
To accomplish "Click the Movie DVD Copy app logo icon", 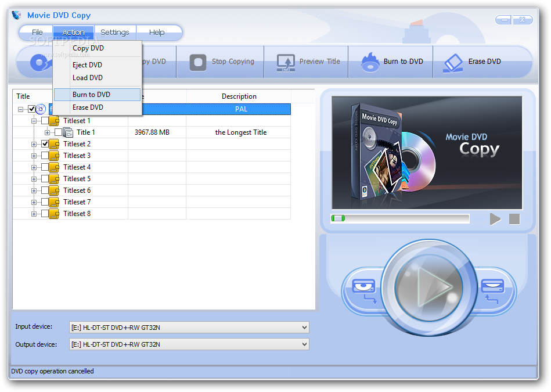I will click(x=16, y=15).
